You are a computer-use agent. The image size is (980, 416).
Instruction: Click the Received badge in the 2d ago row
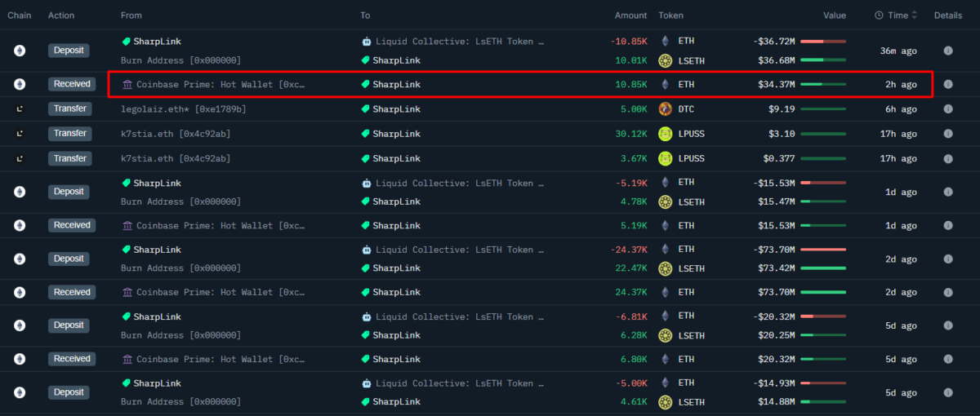[x=72, y=292]
